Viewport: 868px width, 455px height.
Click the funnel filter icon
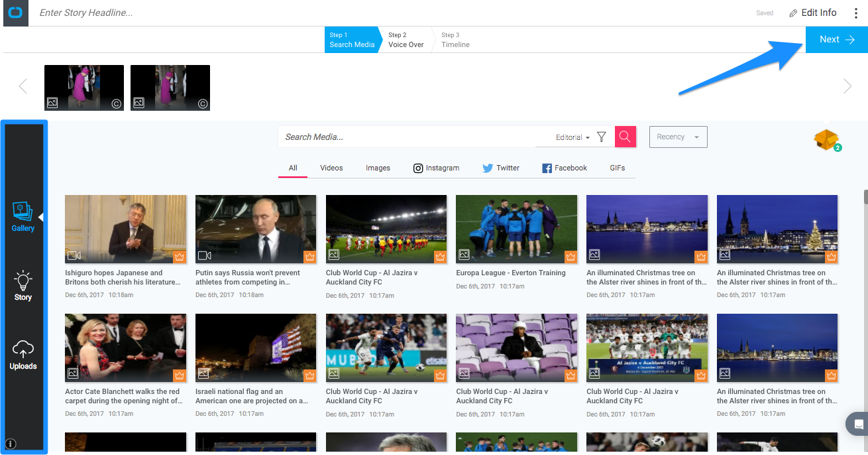tap(602, 137)
